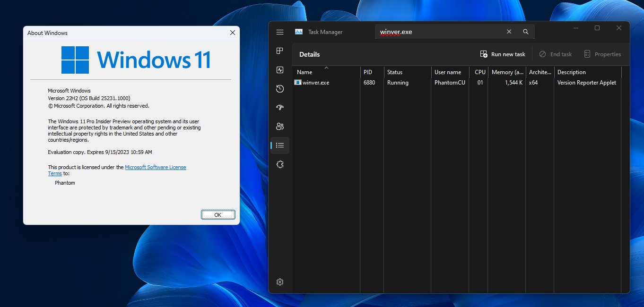Go to Startup apps page icon
This screenshot has height=307, width=644.
(280, 108)
